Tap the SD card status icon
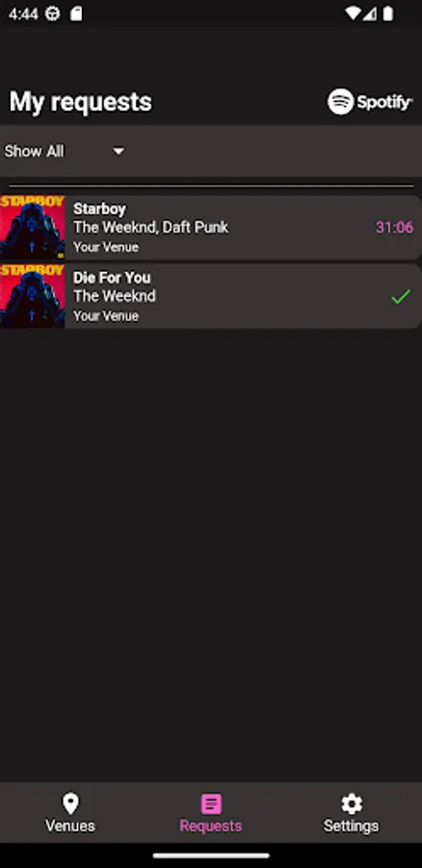422x868 pixels. [76, 14]
